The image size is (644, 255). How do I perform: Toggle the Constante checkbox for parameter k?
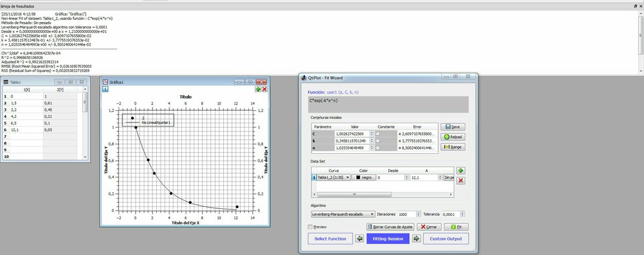coord(378,140)
